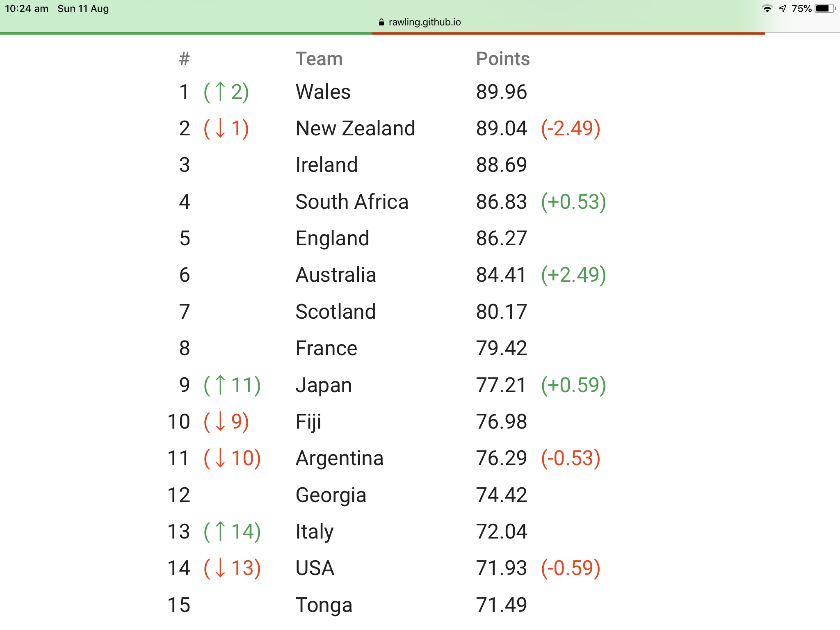The image size is (840, 630).
Task: Tap the red down-arrow in Fiji's row
Action: tap(220, 422)
